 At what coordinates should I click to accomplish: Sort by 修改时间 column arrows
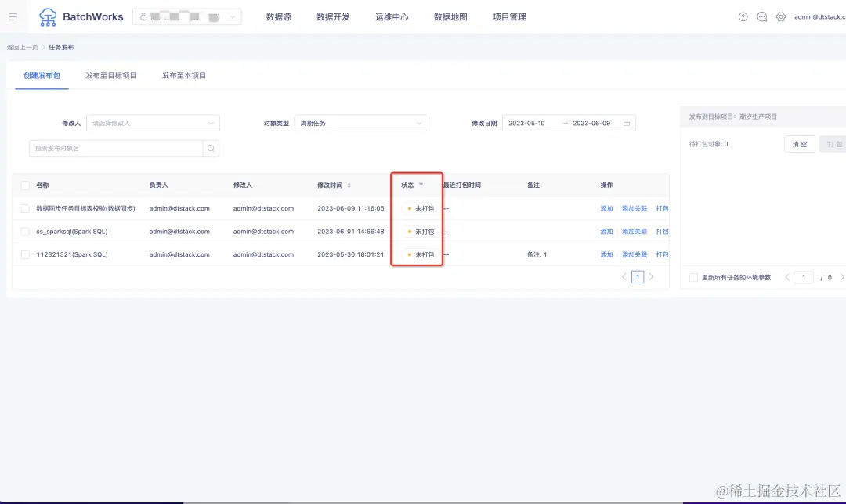(x=349, y=185)
